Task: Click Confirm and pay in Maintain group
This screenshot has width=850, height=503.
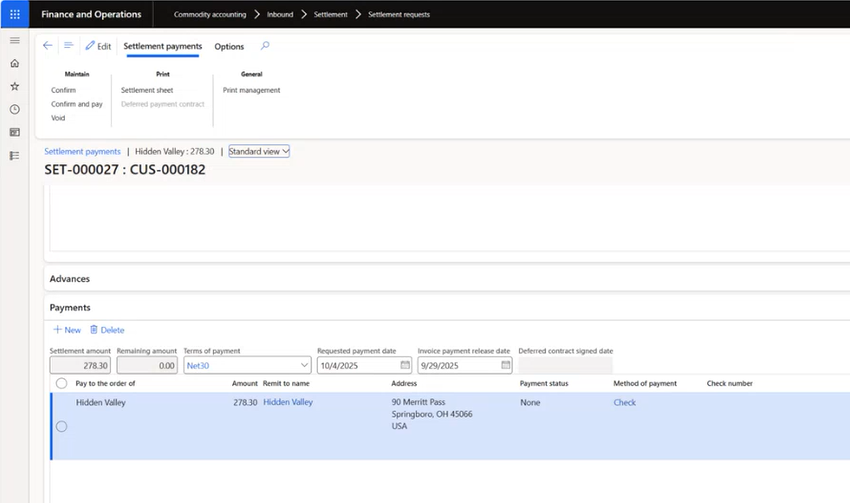Action: [x=77, y=104]
